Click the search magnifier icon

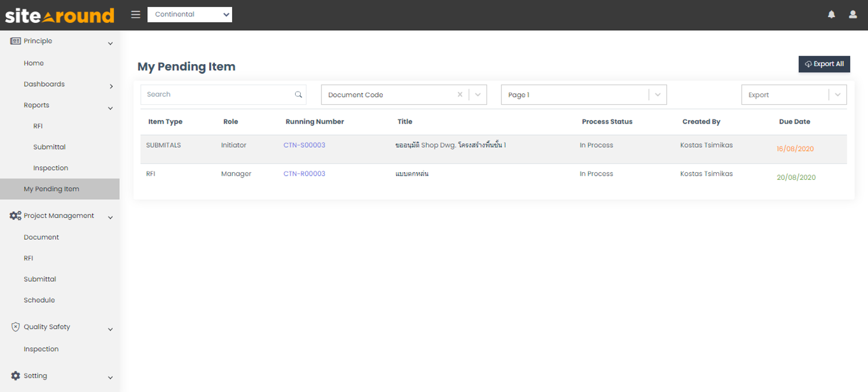(x=298, y=94)
